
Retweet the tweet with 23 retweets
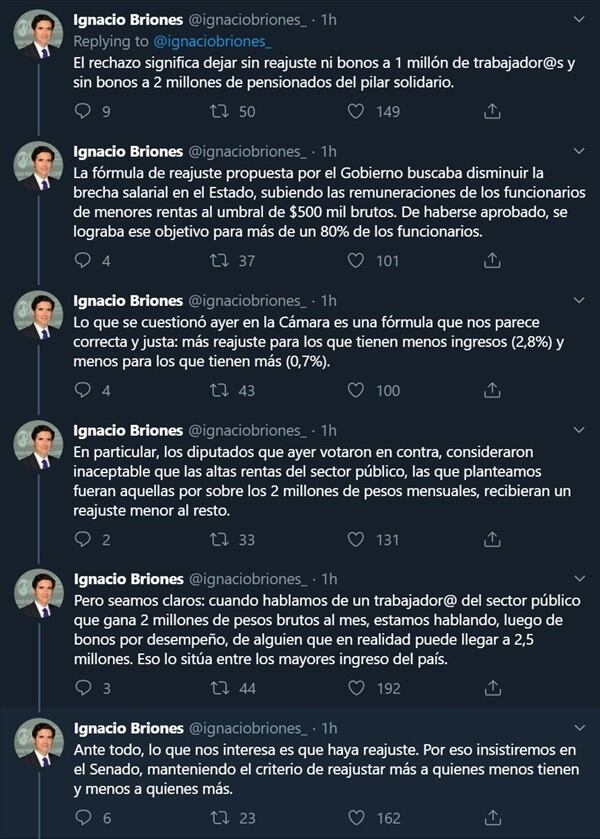(220, 818)
